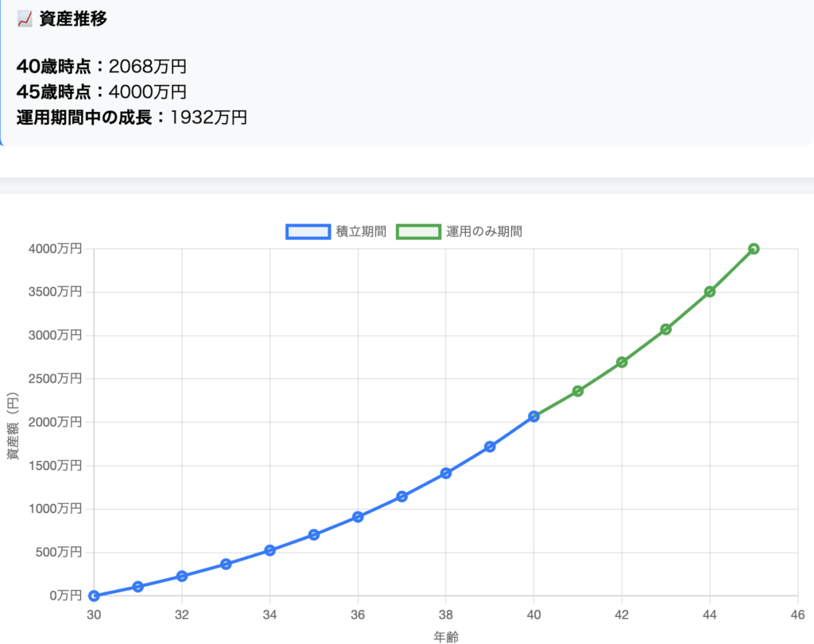
Task: Select the data point at age 30
Action: click(x=95, y=596)
